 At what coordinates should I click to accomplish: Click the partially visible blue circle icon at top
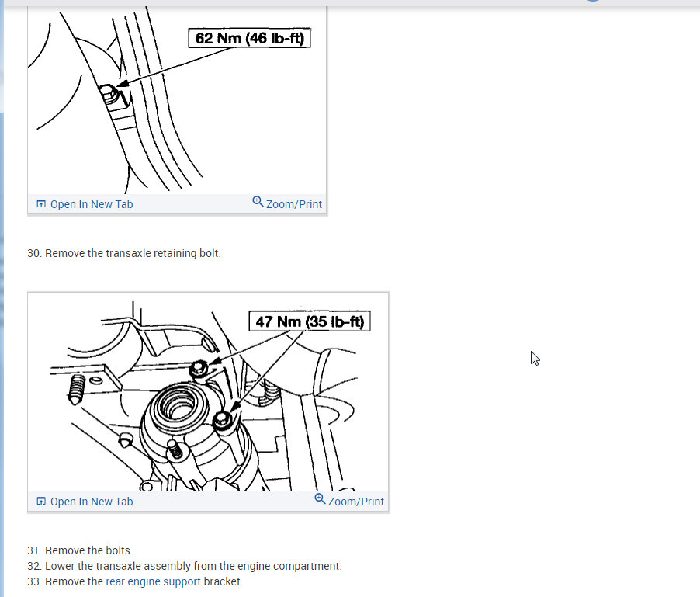[x=593, y=1]
